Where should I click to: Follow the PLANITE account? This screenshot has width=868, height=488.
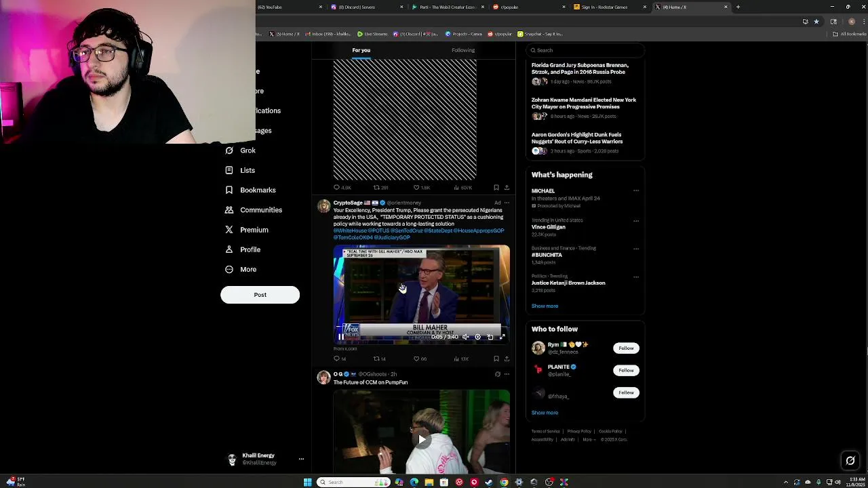click(x=626, y=370)
